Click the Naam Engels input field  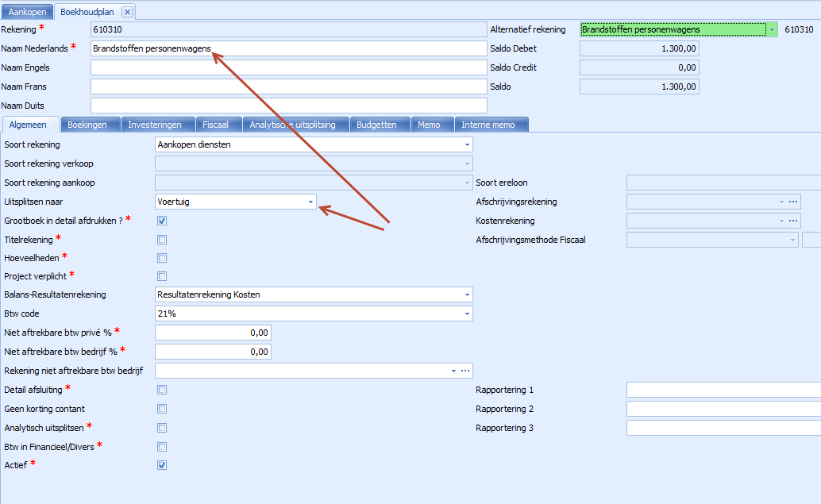click(288, 68)
